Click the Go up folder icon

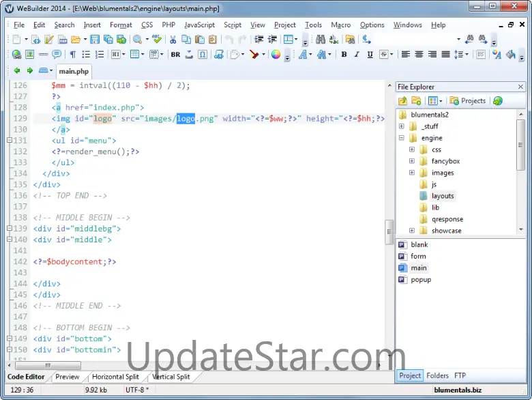(402, 101)
